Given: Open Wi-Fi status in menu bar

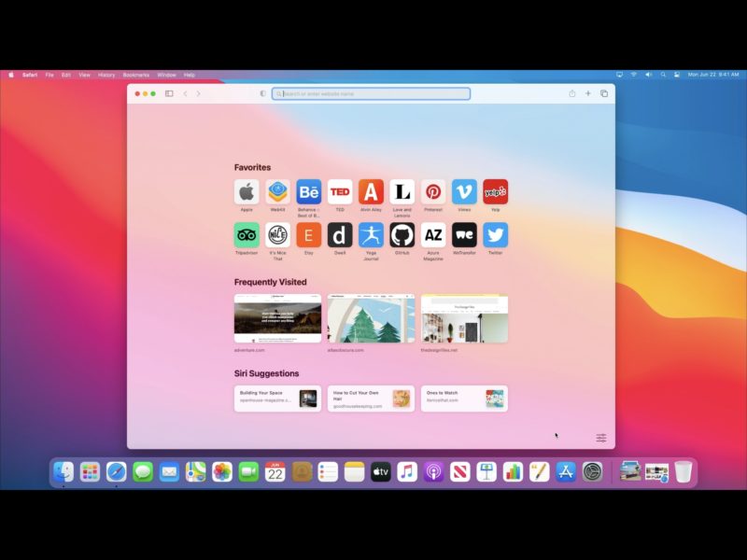Looking at the screenshot, I should click(x=634, y=75).
